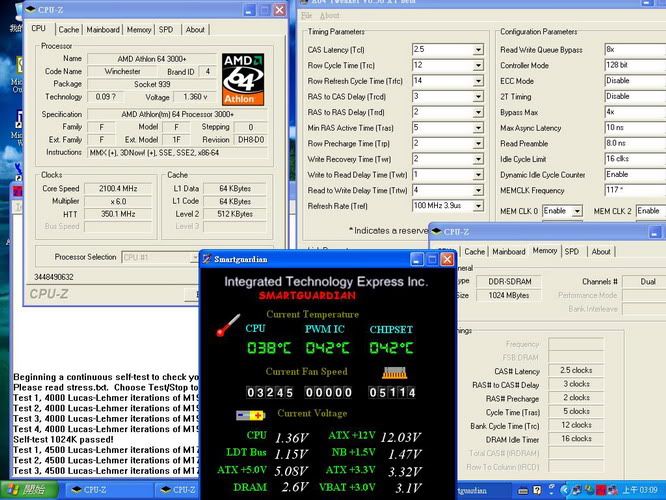Click the AMD Athlon 64 logo in CPU-Z

tap(243, 79)
